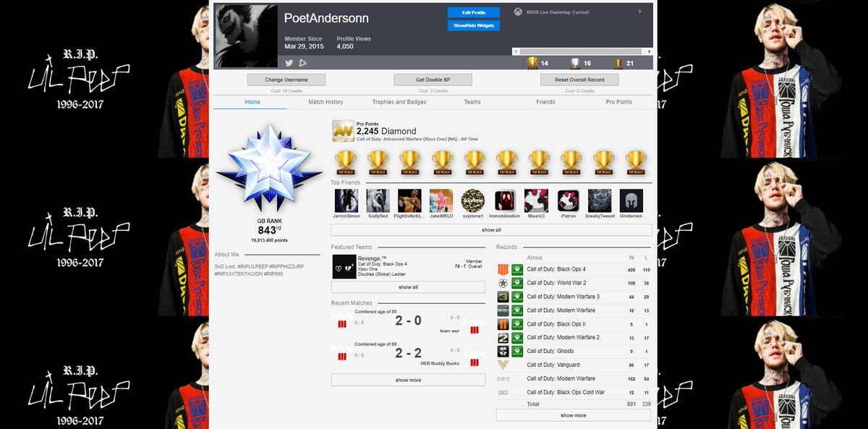Open friend 6odlyfied's avatar
The height and width of the screenshot is (429, 868).
pos(378,200)
